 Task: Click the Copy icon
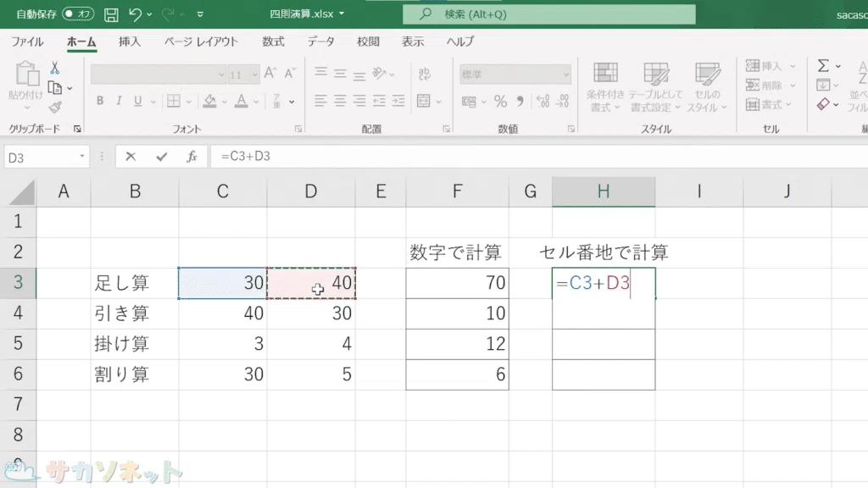point(55,87)
